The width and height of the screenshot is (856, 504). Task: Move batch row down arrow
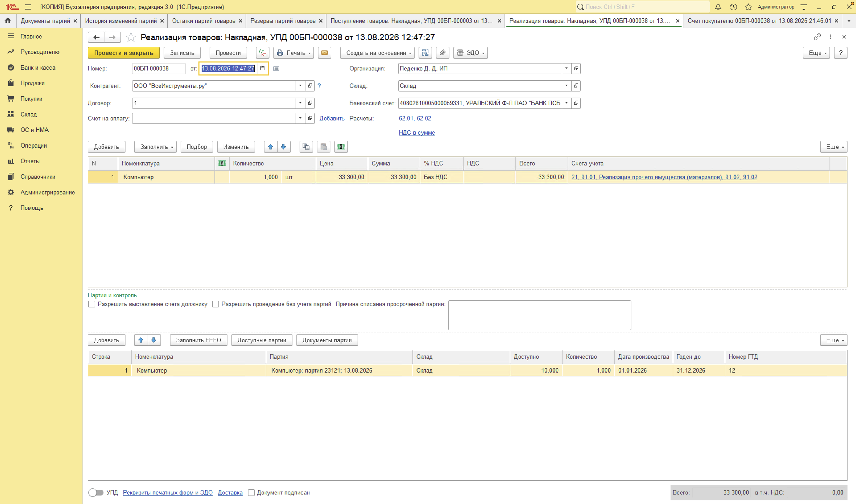click(154, 340)
